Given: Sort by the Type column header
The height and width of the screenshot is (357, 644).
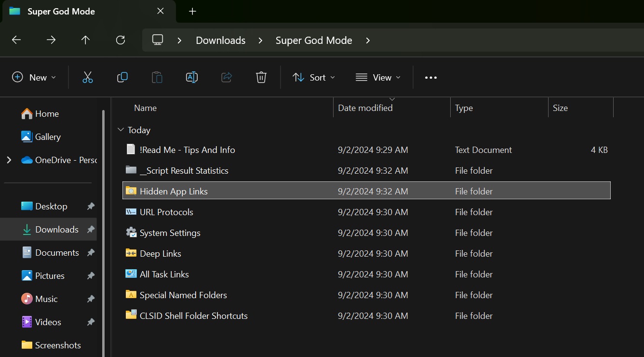Looking at the screenshot, I should [x=464, y=108].
